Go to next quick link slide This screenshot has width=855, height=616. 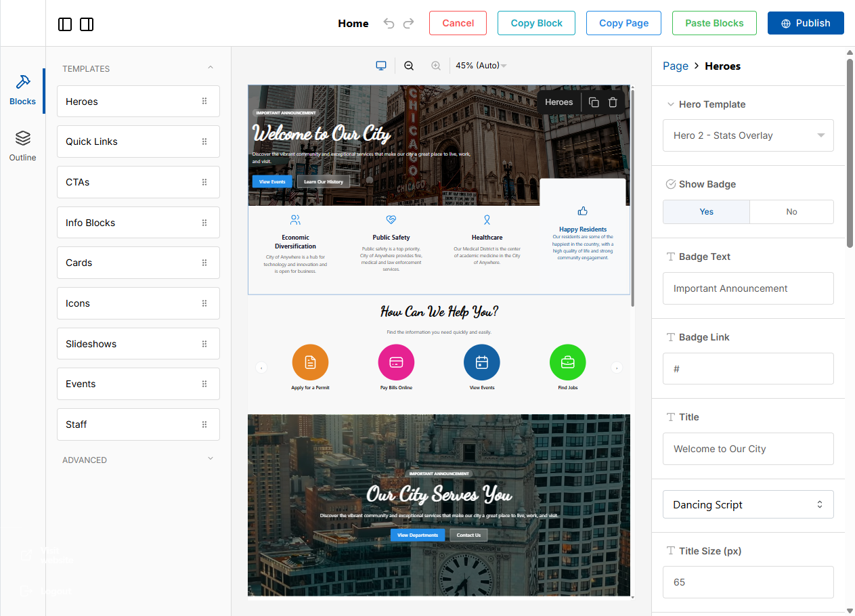point(616,368)
